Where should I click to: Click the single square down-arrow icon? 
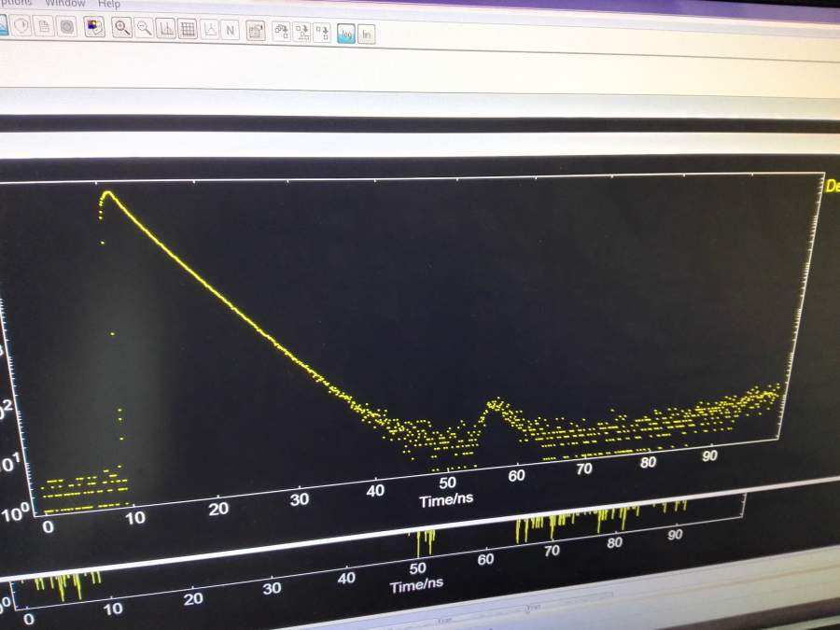323,33
